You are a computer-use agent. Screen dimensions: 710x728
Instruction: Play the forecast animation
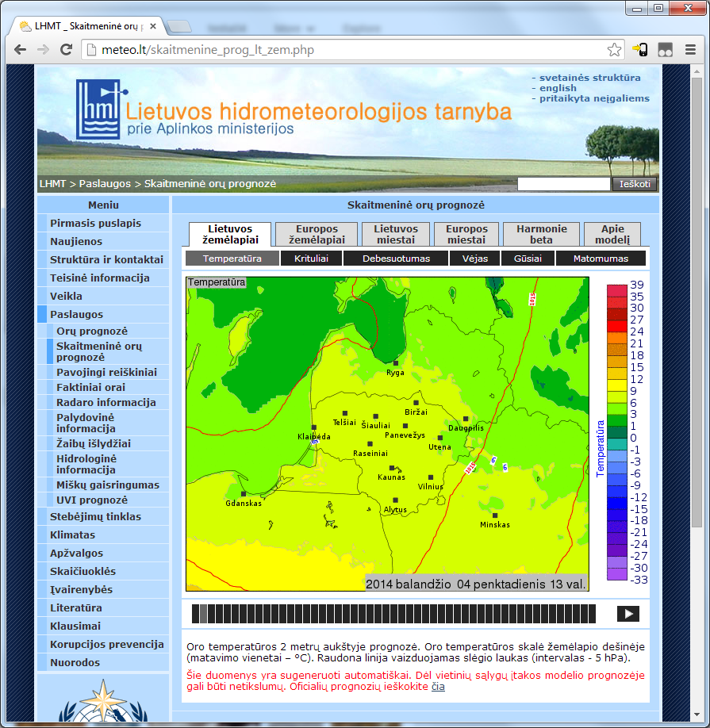(x=627, y=614)
